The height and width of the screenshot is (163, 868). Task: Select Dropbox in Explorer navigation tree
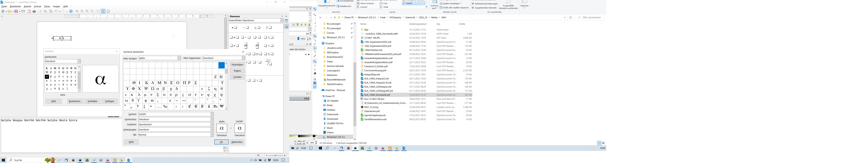330,43
